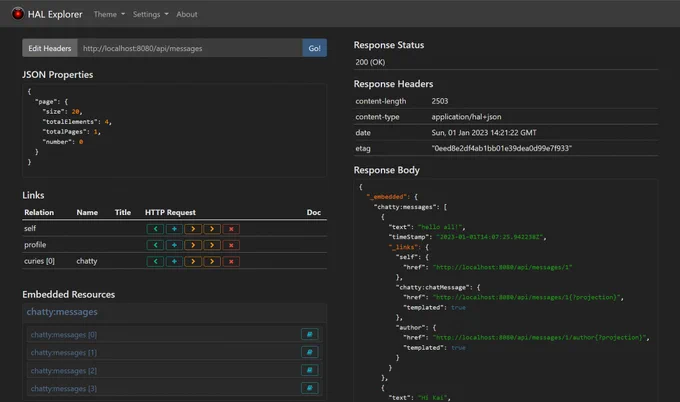Send POST request for self link

click(174, 229)
